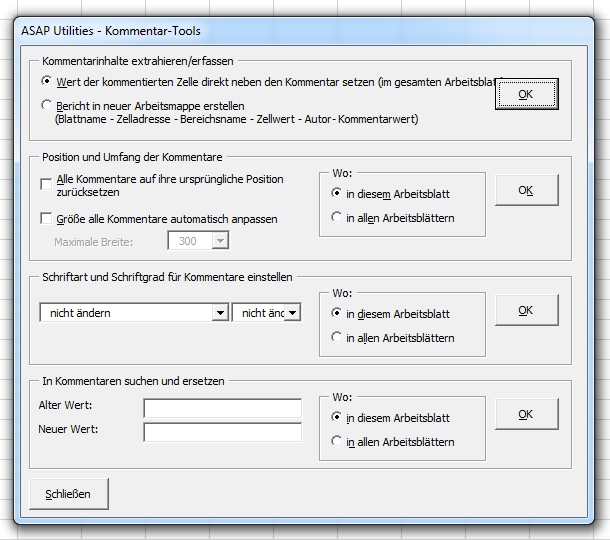Click OK in Position und Umfang section

(526, 190)
